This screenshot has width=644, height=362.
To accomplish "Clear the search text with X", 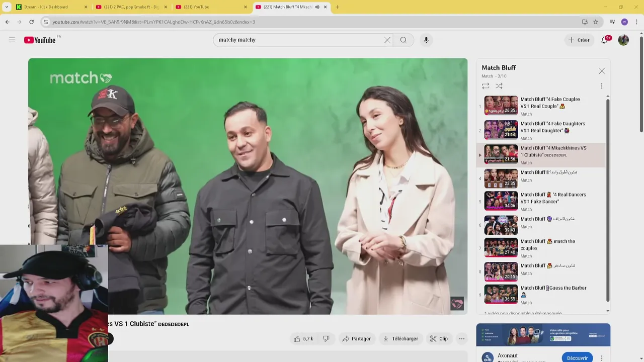I will click(387, 40).
